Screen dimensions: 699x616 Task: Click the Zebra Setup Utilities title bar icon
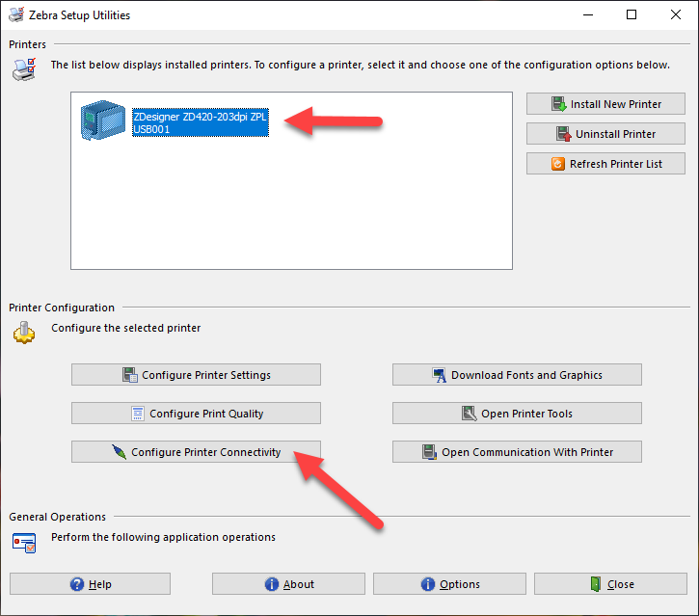pyautogui.click(x=16, y=14)
